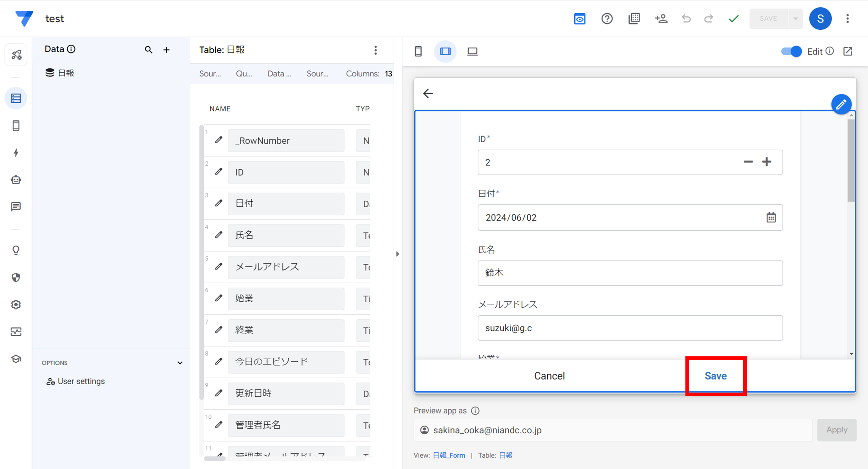Toggle the Edit switch in preview

(x=791, y=51)
